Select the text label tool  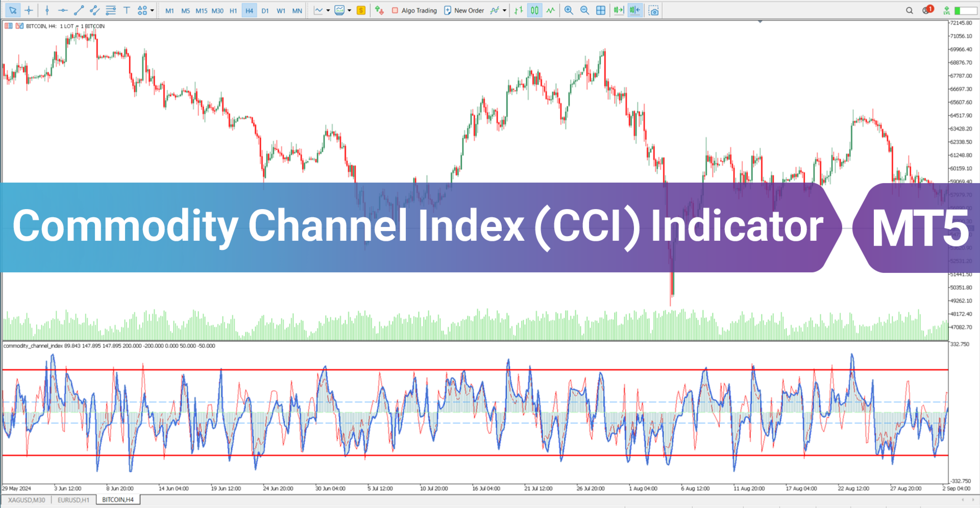(x=127, y=10)
